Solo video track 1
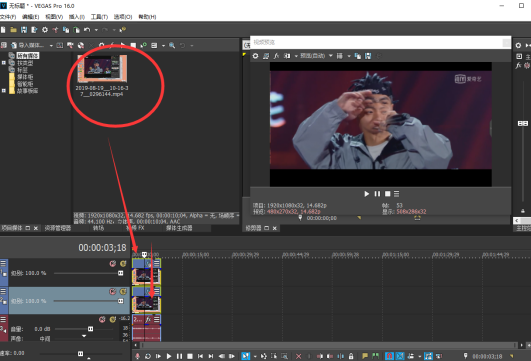 pyautogui.click(x=123, y=263)
